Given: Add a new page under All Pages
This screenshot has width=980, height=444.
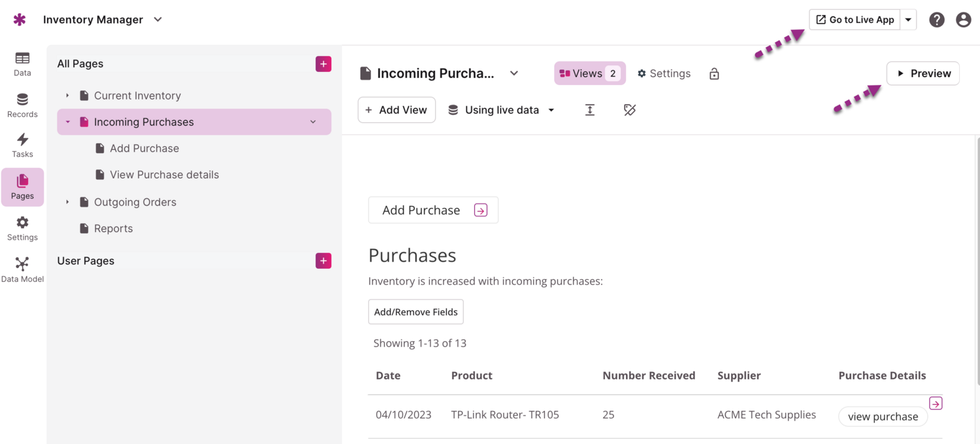Looking at the screenshot, I should click(323, 64).
